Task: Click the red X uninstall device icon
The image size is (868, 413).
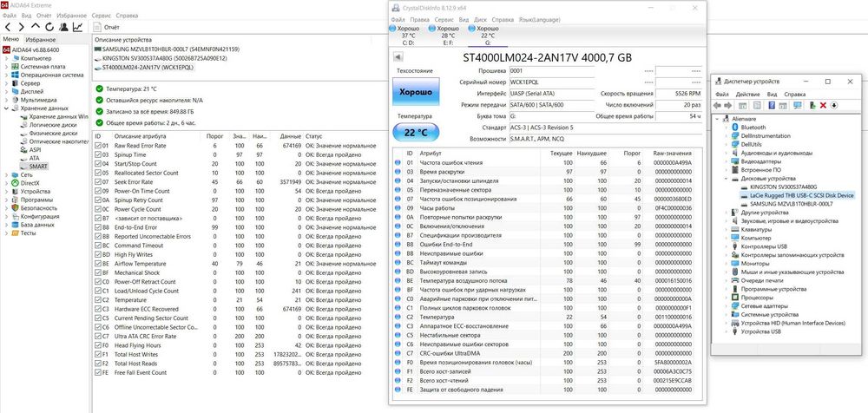Action: pyautogui.click(x=823, y=105)
